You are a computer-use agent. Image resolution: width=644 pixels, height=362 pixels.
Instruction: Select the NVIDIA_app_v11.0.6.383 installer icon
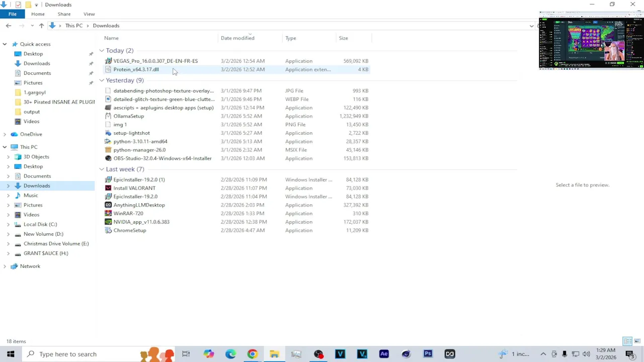108,222
